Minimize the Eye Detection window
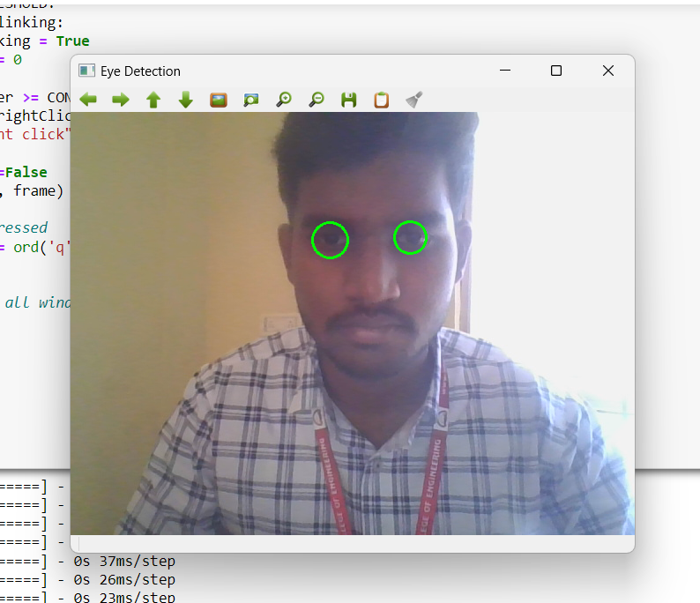 (505, 71)
